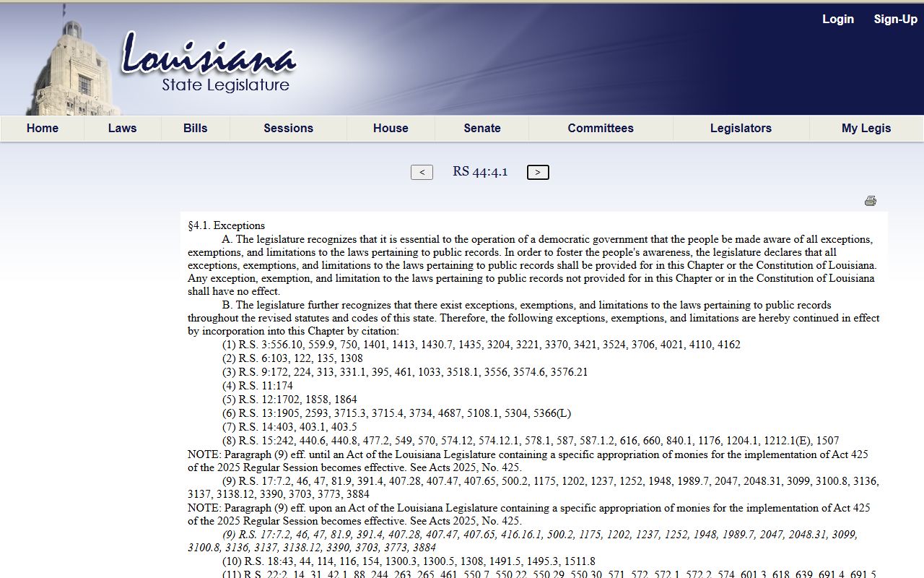This screenshot has width=924, height=578.
Task: Click the '(1) R.S. 3:556.10' citation line
Action: 481,345
